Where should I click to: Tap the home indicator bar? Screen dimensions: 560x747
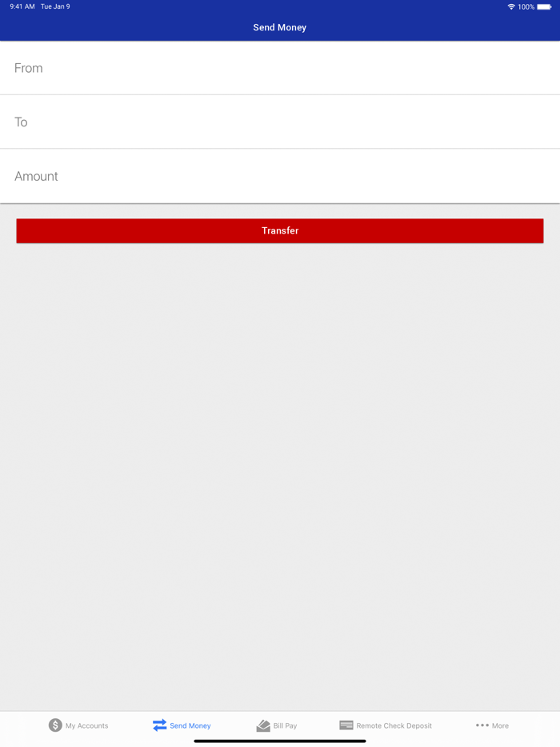(280, 741)
